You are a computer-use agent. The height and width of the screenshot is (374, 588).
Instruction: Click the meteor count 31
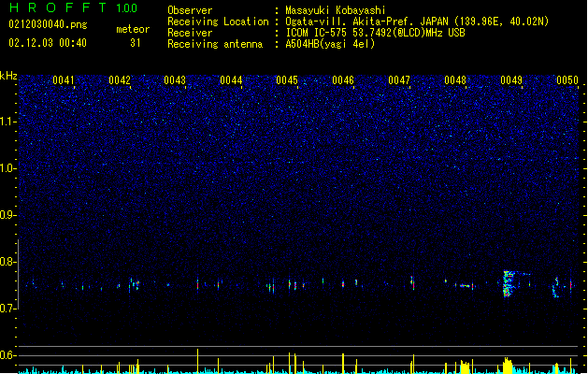(136, 43)
